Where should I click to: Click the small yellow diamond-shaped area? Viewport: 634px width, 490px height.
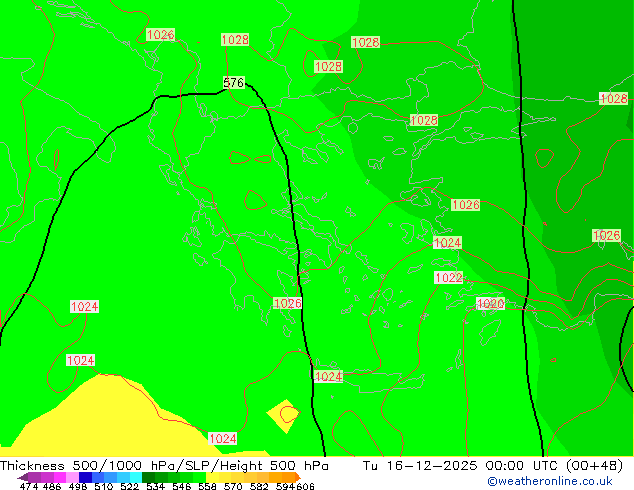(284, 413)
